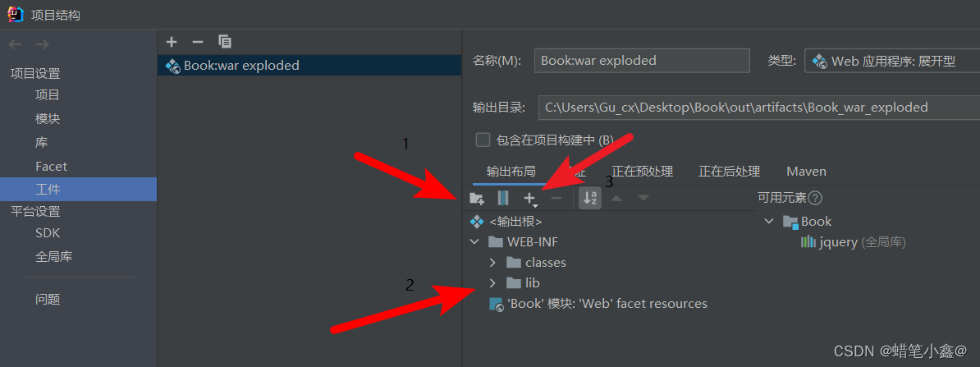The height and width of the screenshot is (367, 980).
Task: Click the classes folder icon
Action: point(514,263)
